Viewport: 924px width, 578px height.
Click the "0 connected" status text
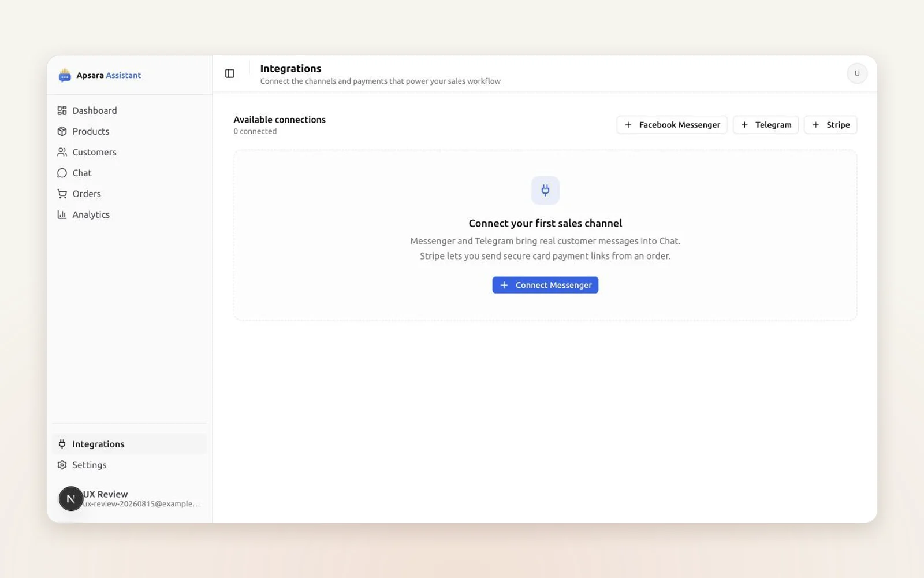[x=255, y=131]
